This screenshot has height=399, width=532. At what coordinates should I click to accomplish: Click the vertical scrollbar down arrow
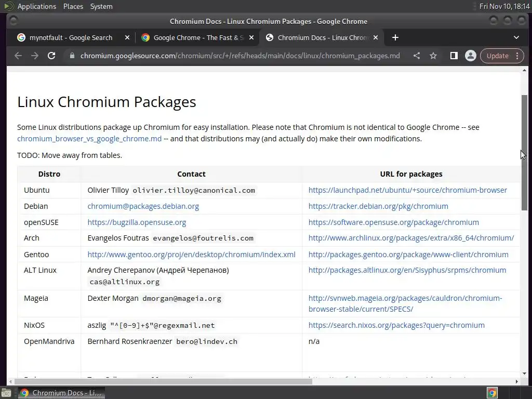(525, 374)
